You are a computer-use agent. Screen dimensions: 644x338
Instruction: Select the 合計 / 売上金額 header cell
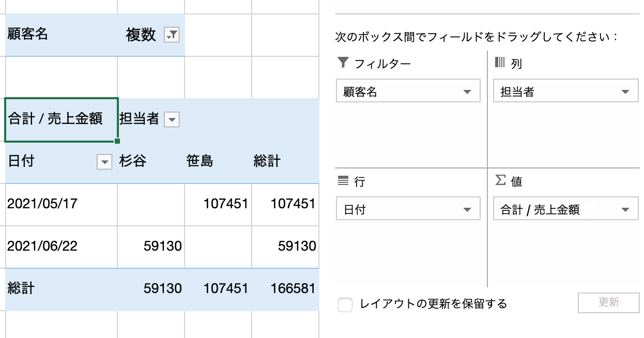coord(61,119)
